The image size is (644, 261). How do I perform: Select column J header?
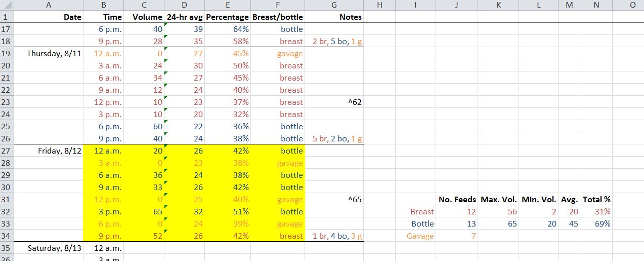pyautogui.click(x=457, y=5)
